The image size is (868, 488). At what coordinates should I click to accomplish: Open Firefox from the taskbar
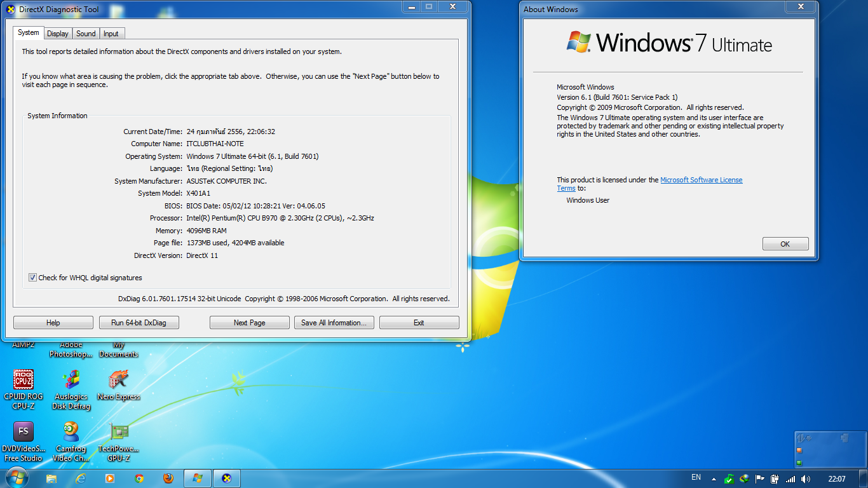point(168,478)
